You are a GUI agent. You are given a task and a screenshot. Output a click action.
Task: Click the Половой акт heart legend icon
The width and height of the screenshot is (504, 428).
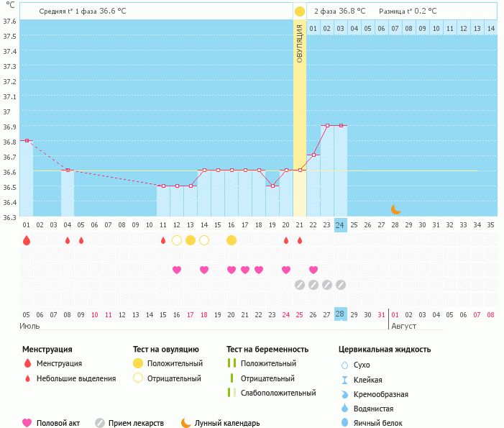(x=27, y=423)
